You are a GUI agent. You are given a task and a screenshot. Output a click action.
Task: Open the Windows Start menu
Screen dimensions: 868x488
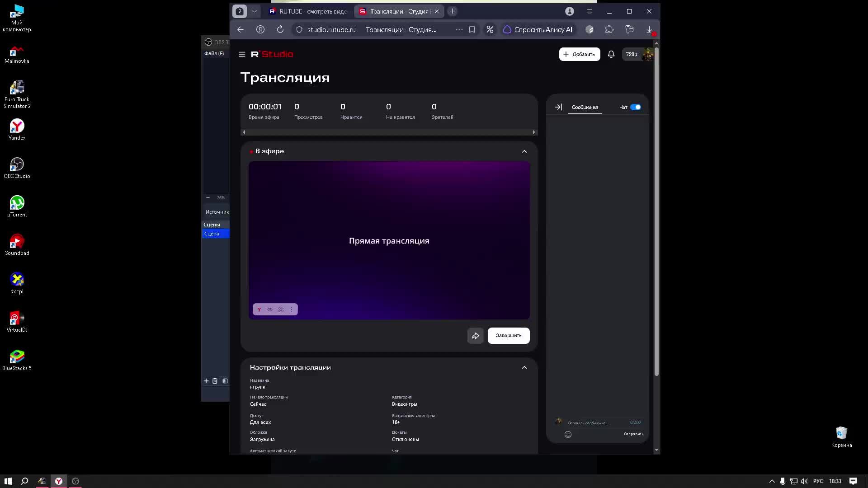(8, 481)
